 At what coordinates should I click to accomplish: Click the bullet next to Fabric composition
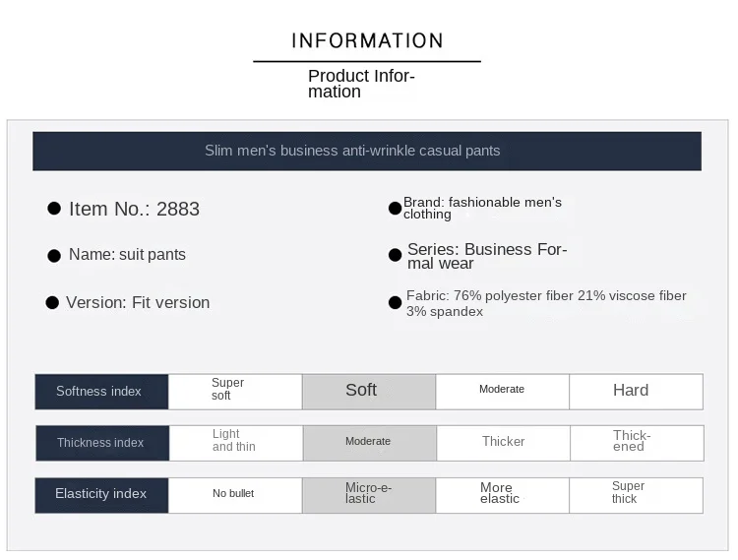coord(395,302)
